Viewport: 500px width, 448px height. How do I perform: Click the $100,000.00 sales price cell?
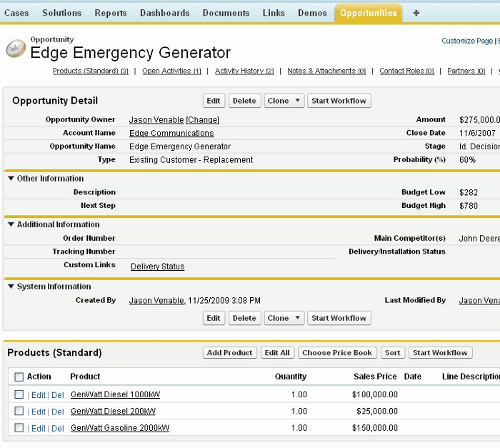[x=375, y=394]
